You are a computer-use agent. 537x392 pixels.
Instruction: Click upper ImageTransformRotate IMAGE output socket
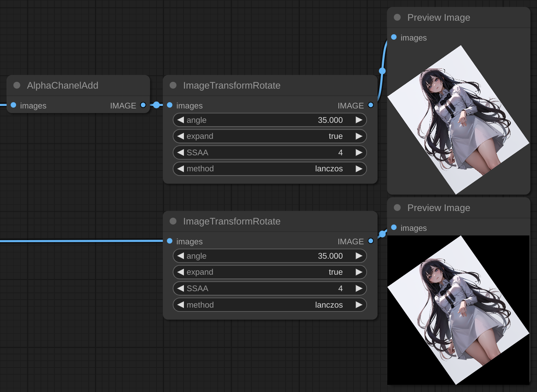coord(370,105)
